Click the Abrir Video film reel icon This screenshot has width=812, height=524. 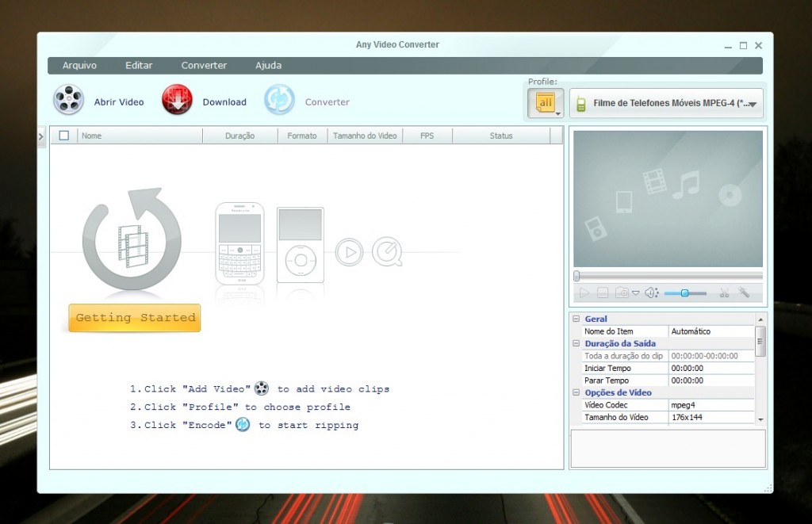pyautogui.click(x=68, y=100)
